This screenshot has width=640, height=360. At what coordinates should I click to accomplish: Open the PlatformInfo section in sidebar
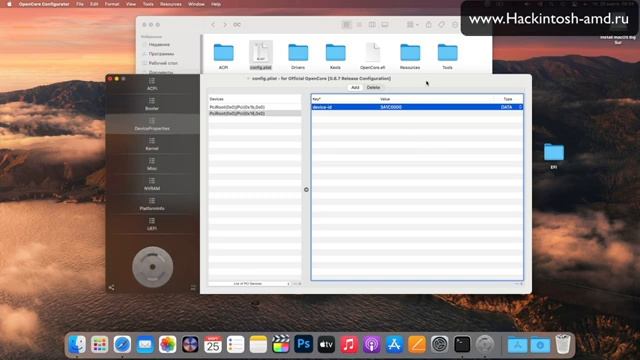(152, 204)
